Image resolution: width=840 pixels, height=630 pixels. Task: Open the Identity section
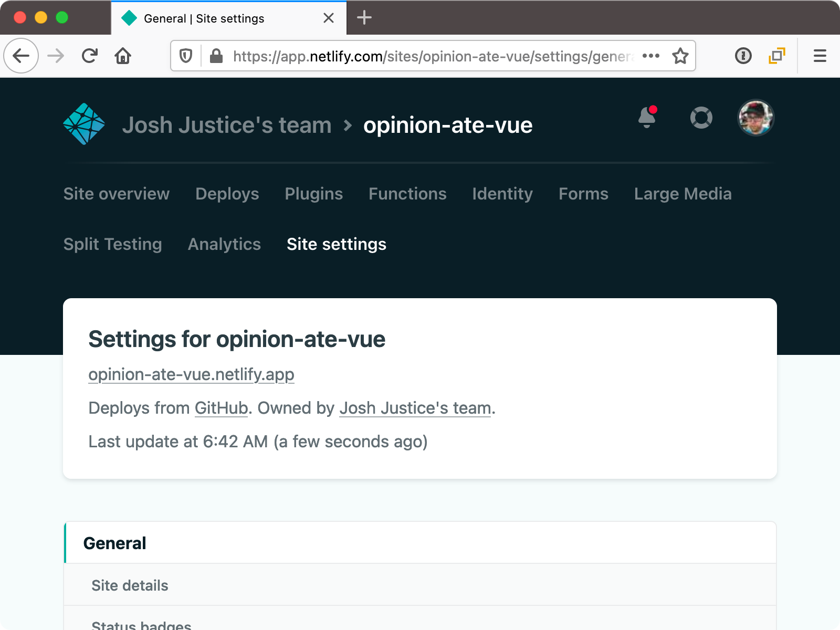pyautogui.click(x=502, y=194)
